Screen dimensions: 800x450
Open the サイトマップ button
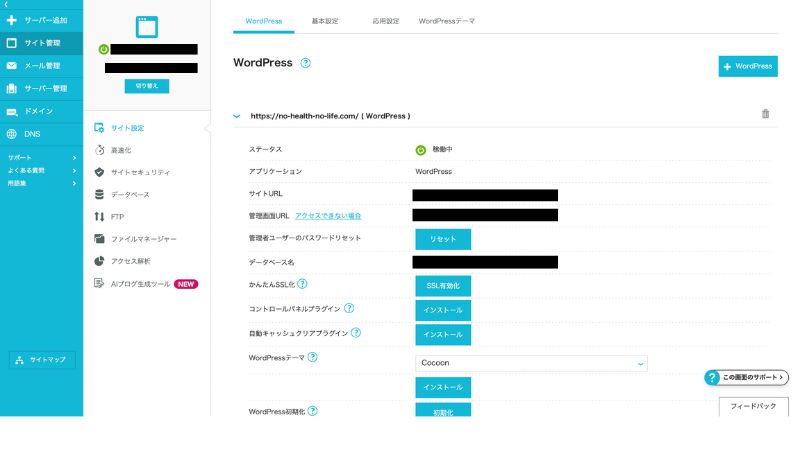pyautogui.click(x=42, y=360)
